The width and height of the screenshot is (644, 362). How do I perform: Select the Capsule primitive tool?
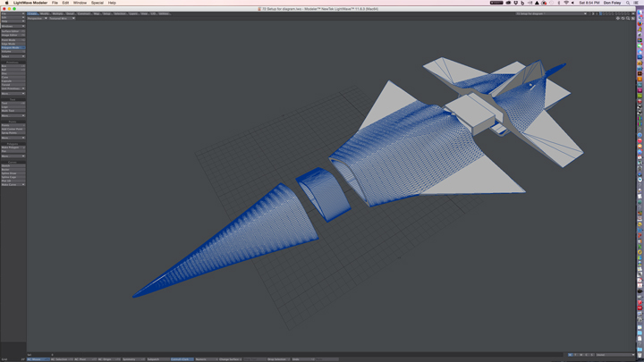13,81
